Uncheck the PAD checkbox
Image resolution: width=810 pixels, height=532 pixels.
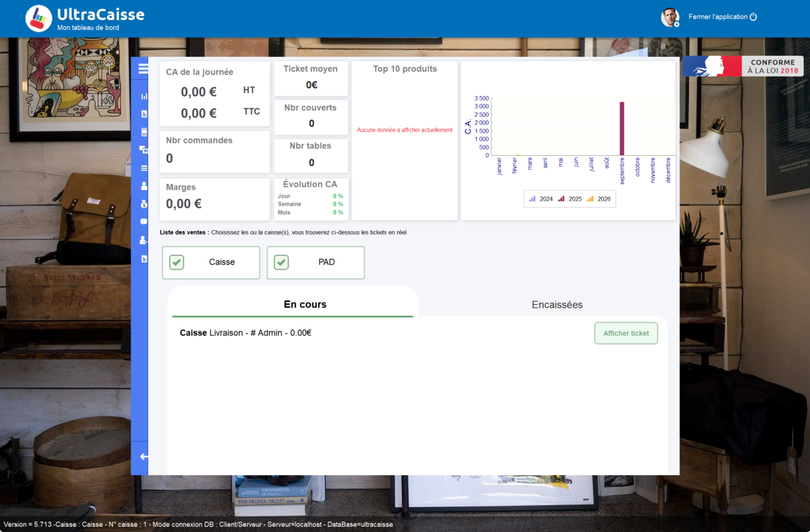click(x=281, y=262)
